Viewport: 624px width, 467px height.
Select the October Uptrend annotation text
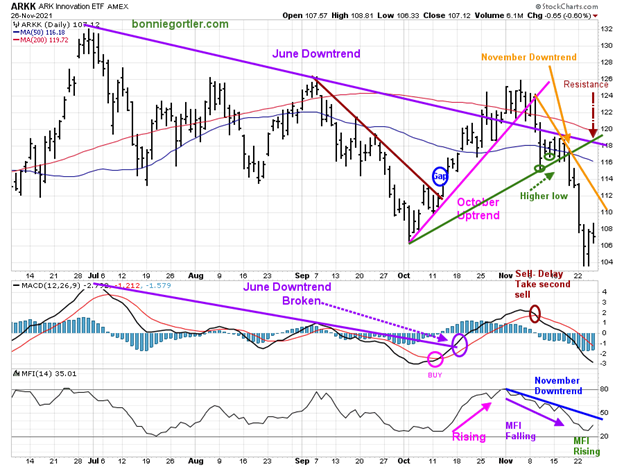click(x=481, y=209)
